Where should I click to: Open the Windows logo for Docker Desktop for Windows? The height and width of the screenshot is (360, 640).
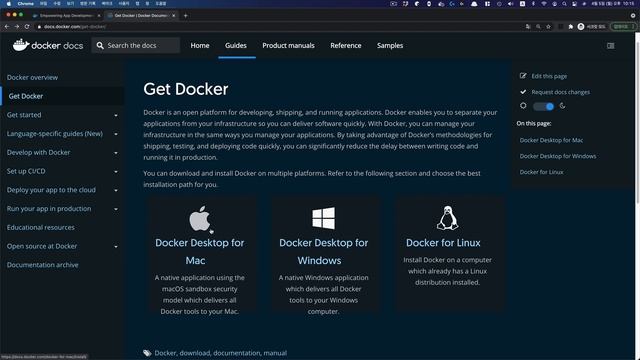point(323,218)
